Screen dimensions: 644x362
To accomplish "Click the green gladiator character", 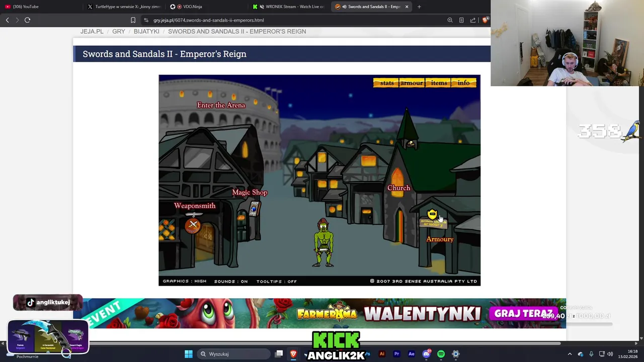I will click(x=324, y=242).
